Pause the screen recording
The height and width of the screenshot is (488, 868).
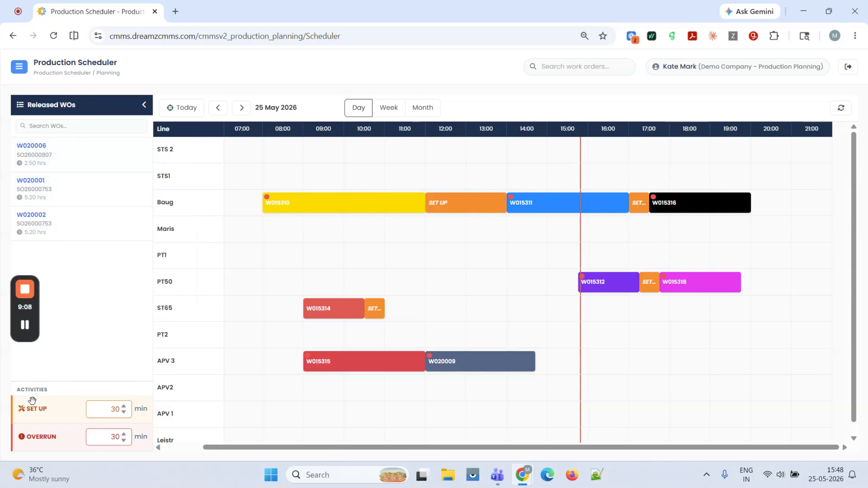(x=25, y=325)
